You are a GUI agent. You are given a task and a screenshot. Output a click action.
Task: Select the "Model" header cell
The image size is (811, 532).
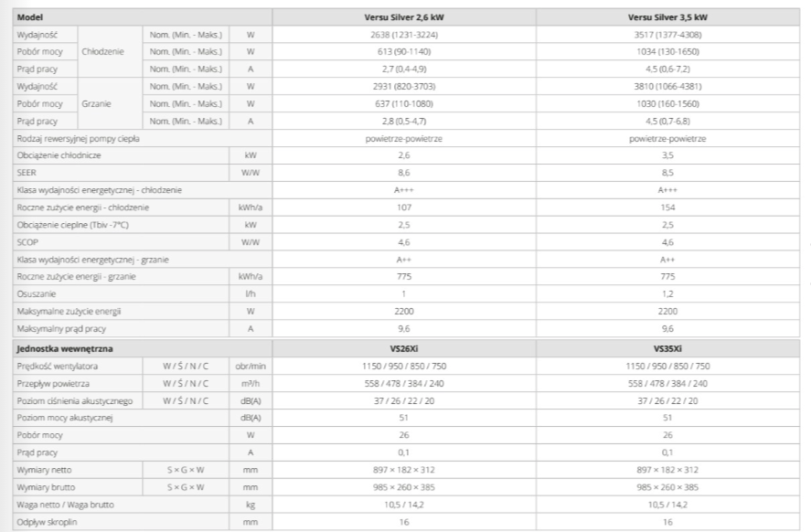tap(31, 17)
